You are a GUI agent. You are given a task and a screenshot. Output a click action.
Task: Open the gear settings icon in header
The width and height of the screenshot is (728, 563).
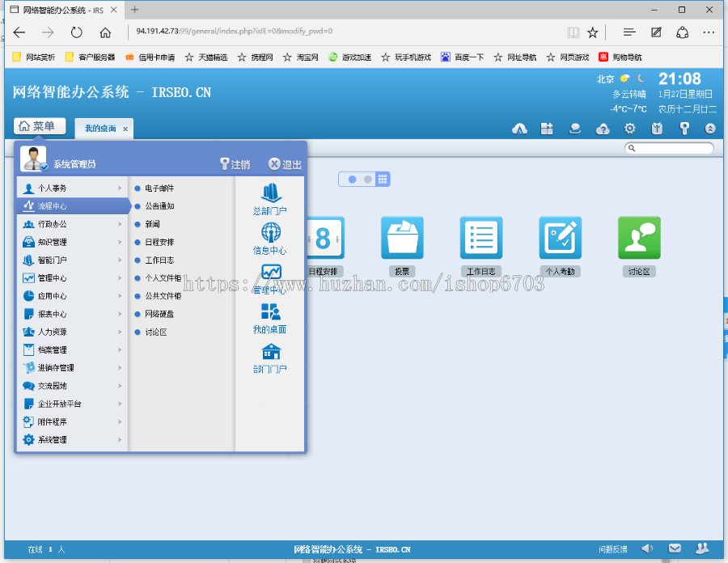pos(629,129)
